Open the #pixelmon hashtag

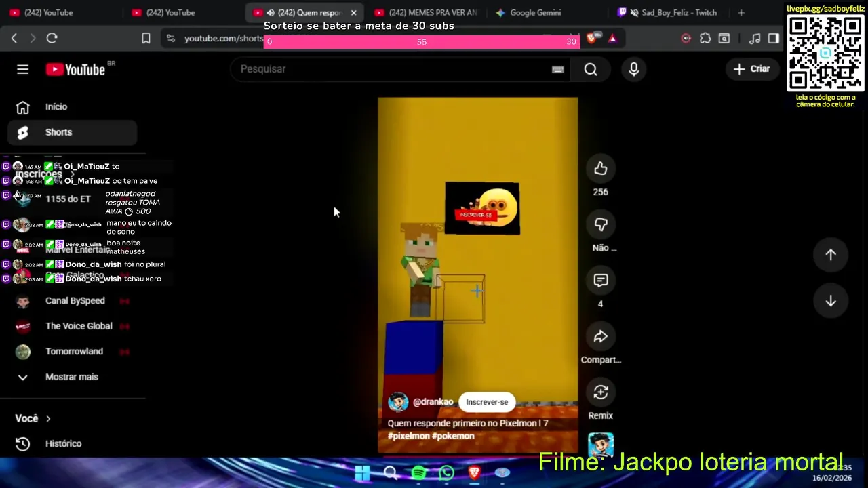click(408, 436)
